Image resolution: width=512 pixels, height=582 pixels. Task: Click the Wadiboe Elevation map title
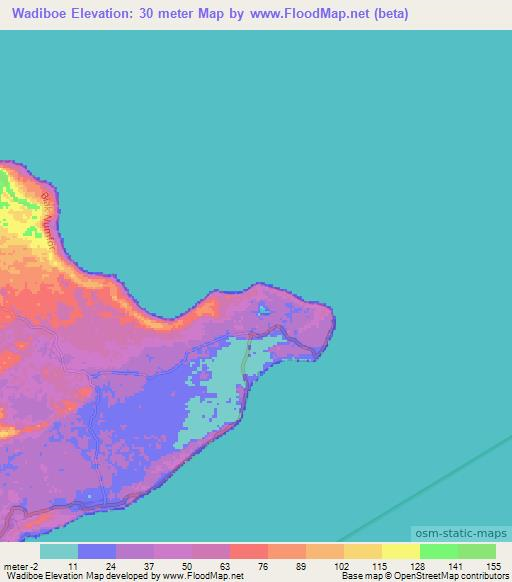coord(210,14)
